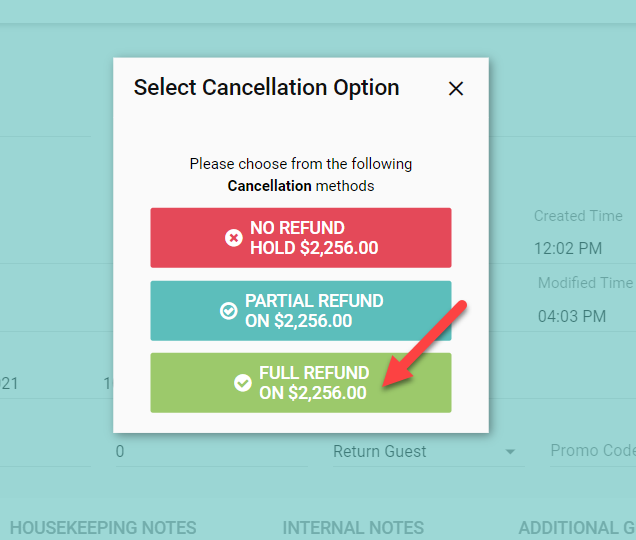636x540 pixels.
Task: Click the Modified Time label
Action: (x=585, y=283)
